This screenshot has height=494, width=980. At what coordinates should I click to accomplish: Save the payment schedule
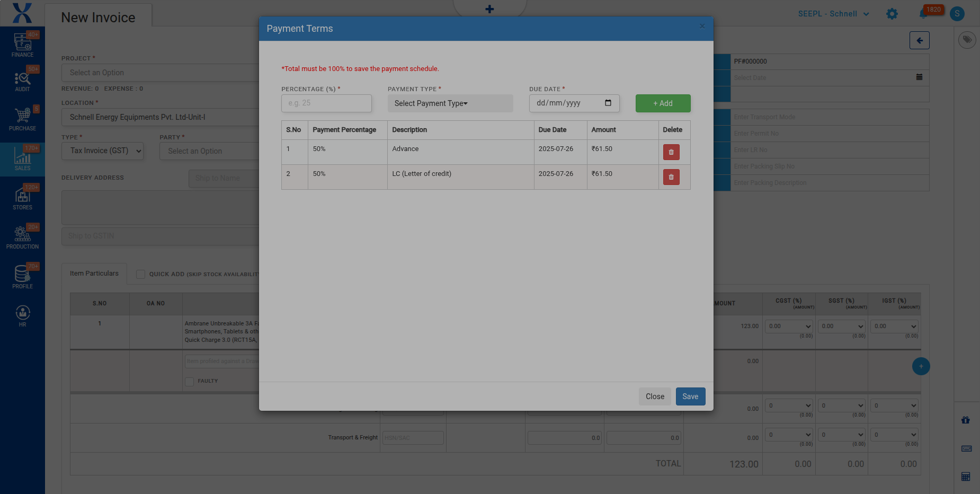click(x=690, y=396)
